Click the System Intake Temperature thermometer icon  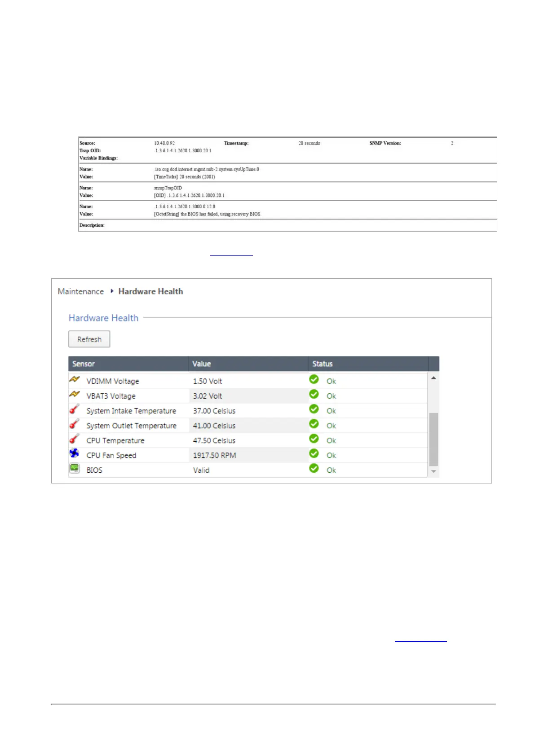coord(74,409)
